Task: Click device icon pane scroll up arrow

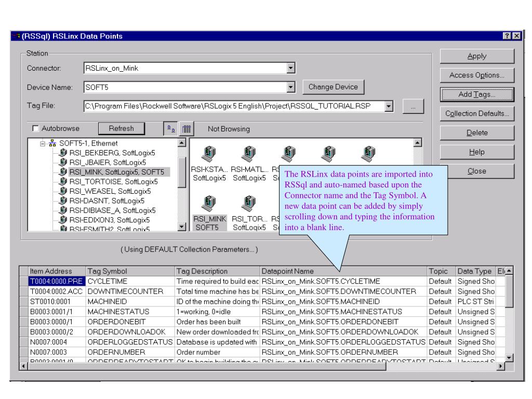Action: pos(418,142)
